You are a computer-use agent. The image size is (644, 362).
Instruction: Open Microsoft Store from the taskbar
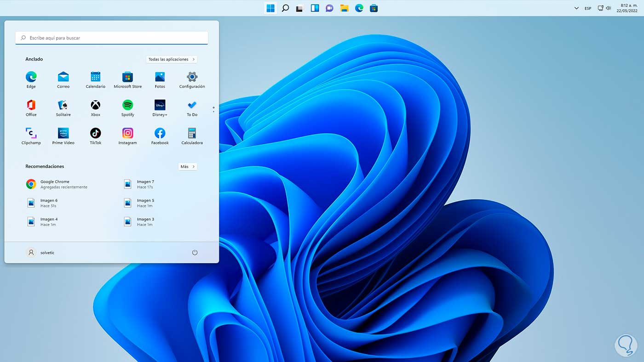374,8
